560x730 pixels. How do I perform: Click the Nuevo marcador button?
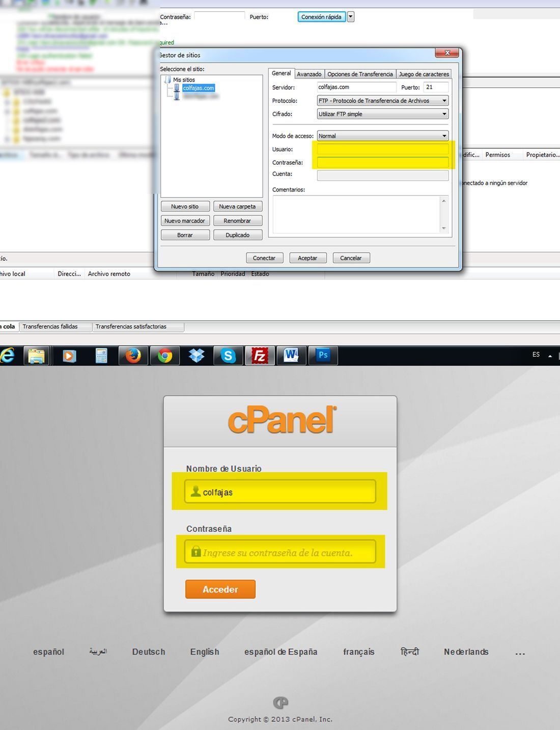pyautogui.click(x=185, y=221)
